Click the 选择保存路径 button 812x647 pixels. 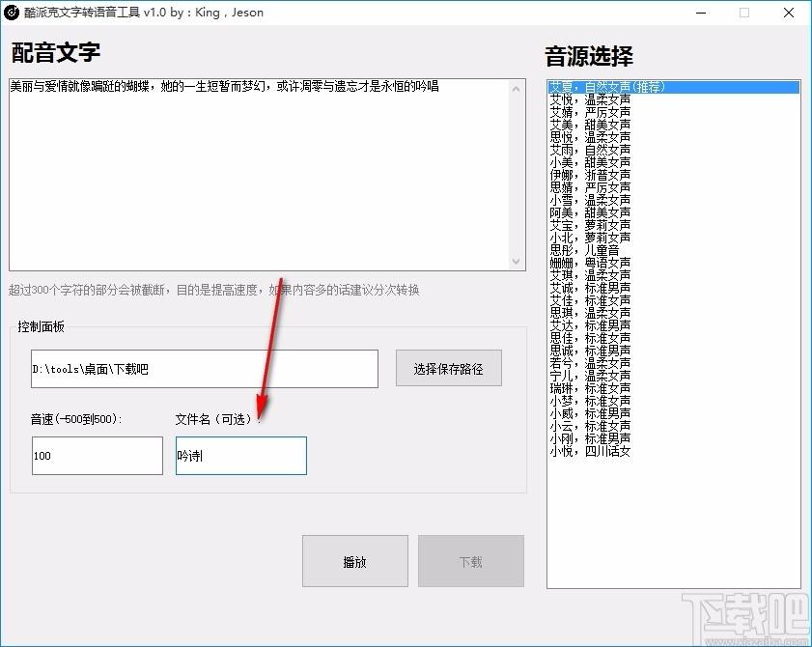[x=448, y=368]
